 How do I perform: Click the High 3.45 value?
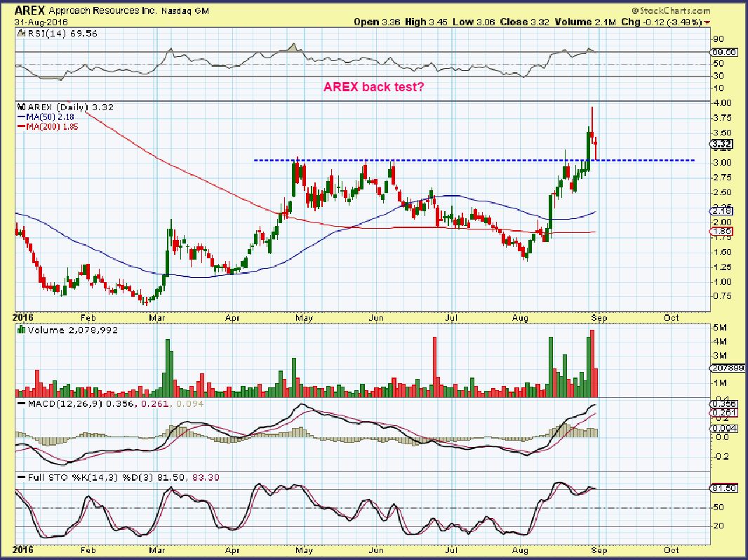click(426, 22)
